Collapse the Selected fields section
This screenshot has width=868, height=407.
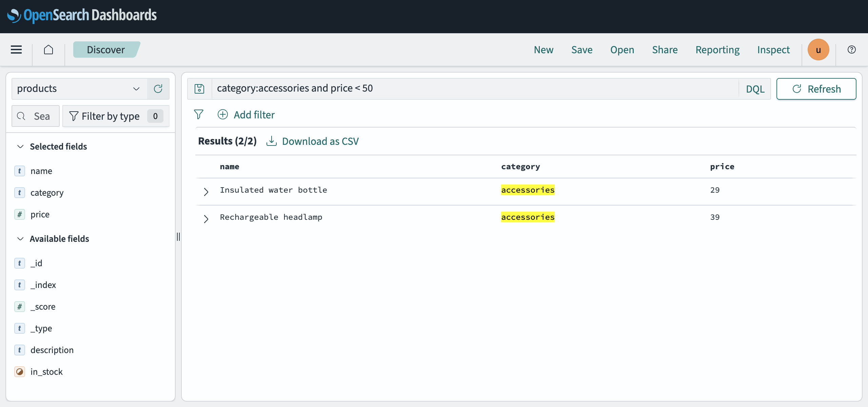pyautogui.click(x=21, y=147)
